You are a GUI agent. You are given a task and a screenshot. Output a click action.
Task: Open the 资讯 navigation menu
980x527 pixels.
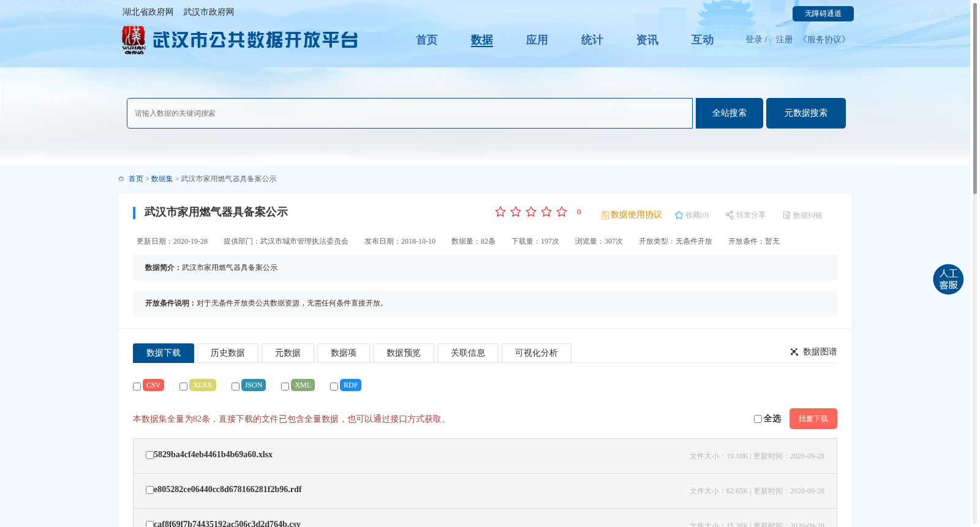(647, 40)
